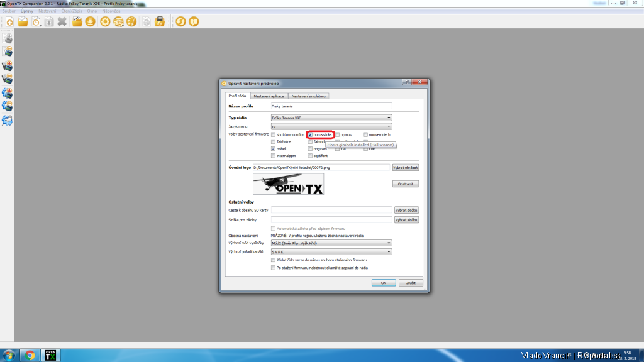Open the gear Settings toolbar icon

(105, 22)
